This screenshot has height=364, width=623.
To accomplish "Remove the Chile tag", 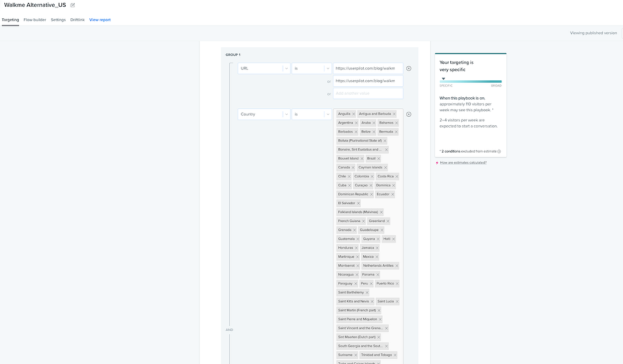I will click(x=349, y=176).
